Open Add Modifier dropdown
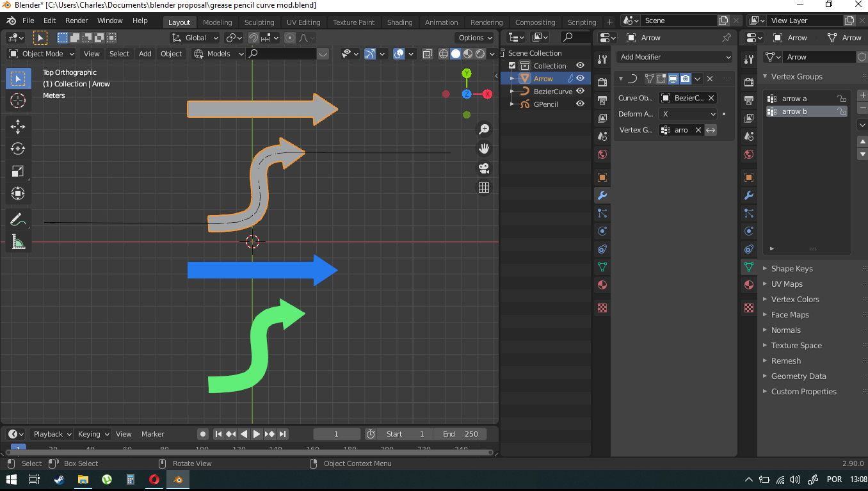 [x=675, y=57]
